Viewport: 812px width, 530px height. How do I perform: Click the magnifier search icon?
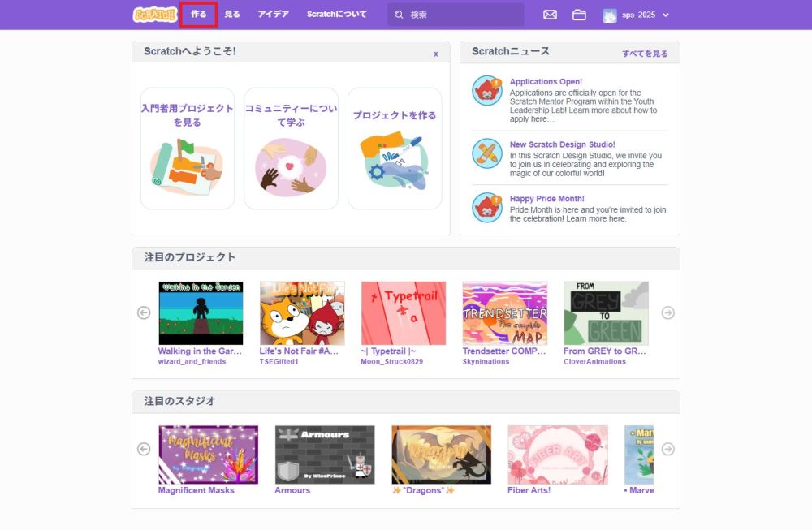coord(399,15)
